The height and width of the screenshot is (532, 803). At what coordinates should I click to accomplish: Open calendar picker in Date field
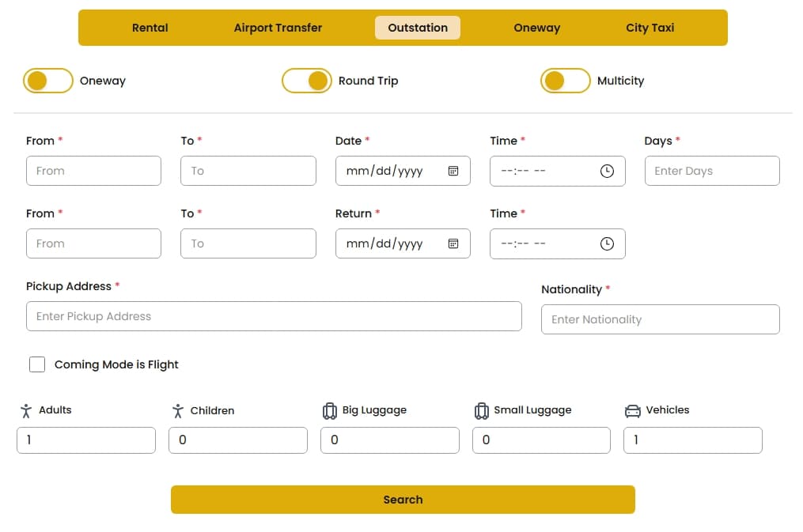[x=453, y=171]
